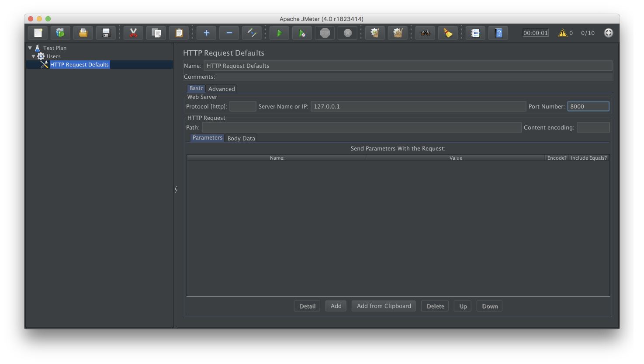
Task: Create a new test plan
Action: (x=37, y=32)
